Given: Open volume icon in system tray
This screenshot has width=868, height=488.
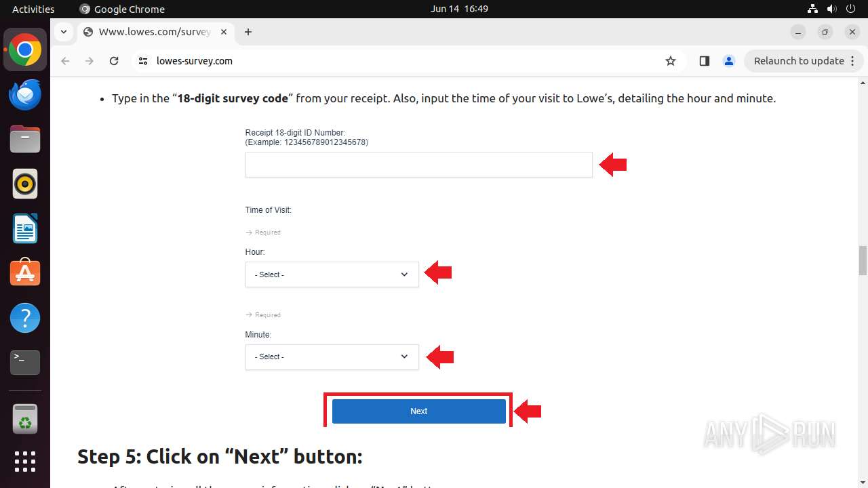Looking at the screenshot, I should coord(831,9).
